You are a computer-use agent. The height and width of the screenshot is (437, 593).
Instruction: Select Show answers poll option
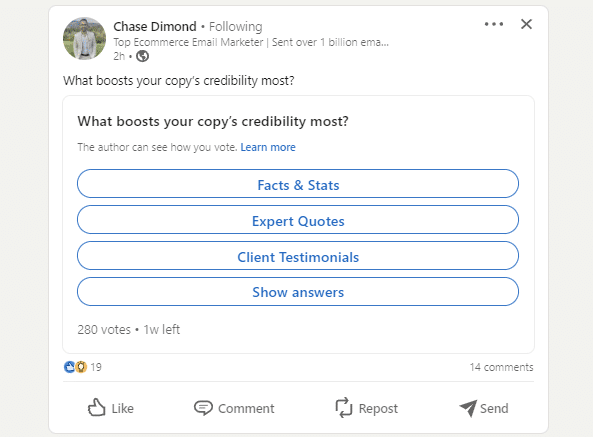(298, 291)
